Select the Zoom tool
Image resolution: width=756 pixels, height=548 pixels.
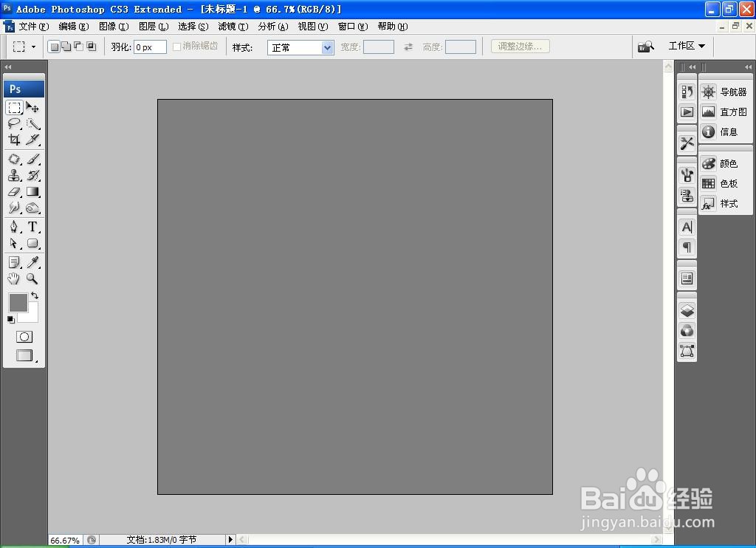coord(32,278)
